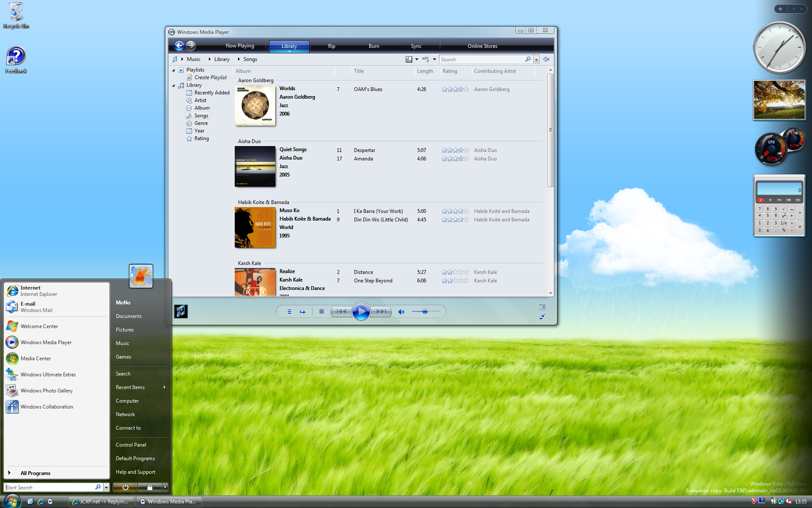The height and width of the screenshot is (508, 812).
Task: Switch Media Player to compact mode
Action: [542, 316]
